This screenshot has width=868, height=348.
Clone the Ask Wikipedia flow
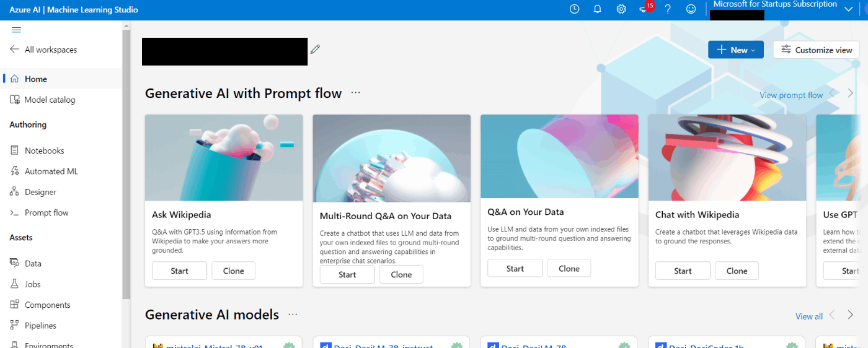[x=234, y=271]
